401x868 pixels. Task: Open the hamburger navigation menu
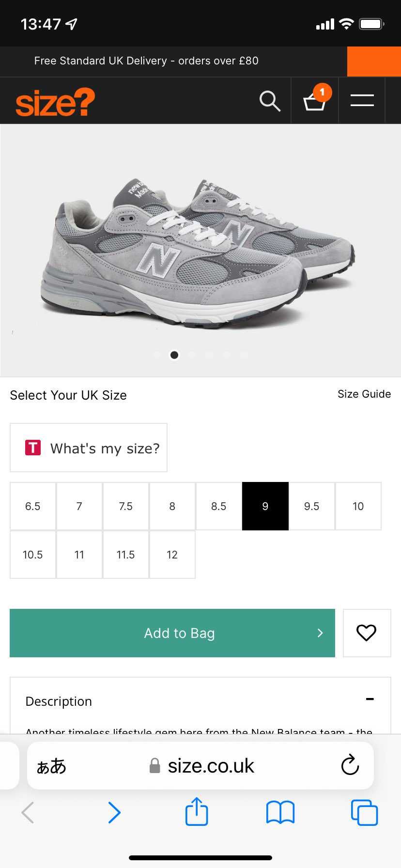tap(361, 100)
